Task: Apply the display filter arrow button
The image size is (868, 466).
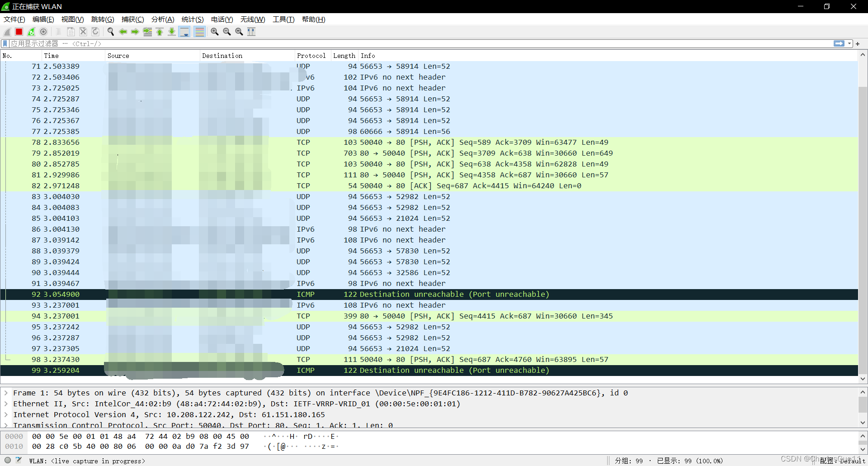Action: pos(839,43)
